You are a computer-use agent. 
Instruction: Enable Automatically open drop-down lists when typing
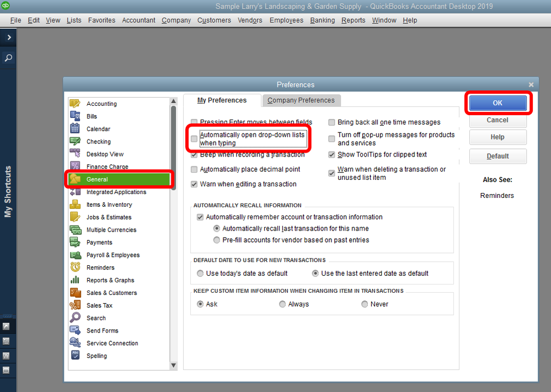click(194, 139)
